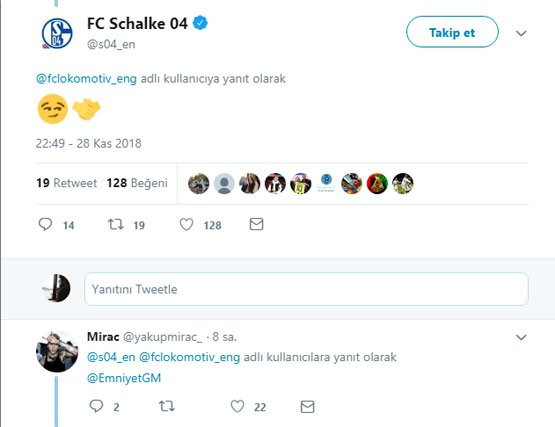This screenshot has height=427, width=555.
Task: Like Mirac's reply tweet
Action: point(237,406)
